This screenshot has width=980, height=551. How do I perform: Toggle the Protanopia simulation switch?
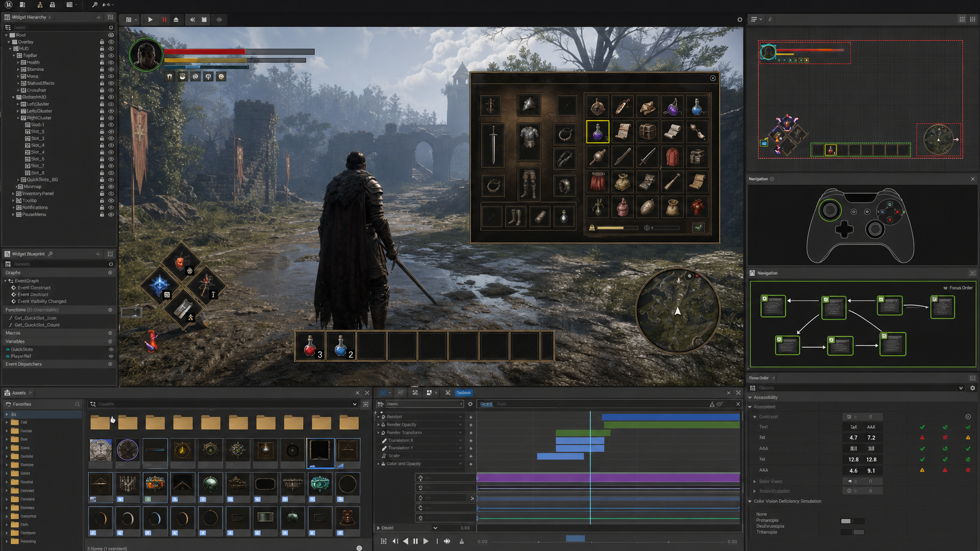click(x=852, y=521)
